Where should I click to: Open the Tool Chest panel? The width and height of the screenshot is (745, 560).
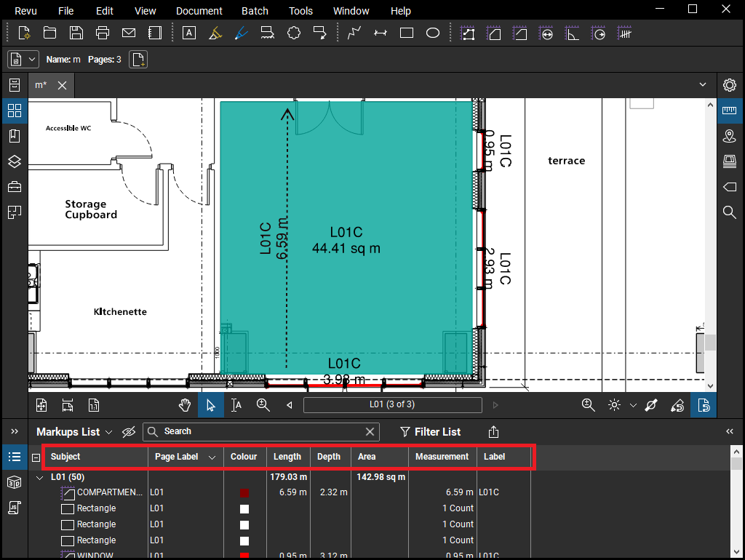pyautogui.click(x=15, y=187)
